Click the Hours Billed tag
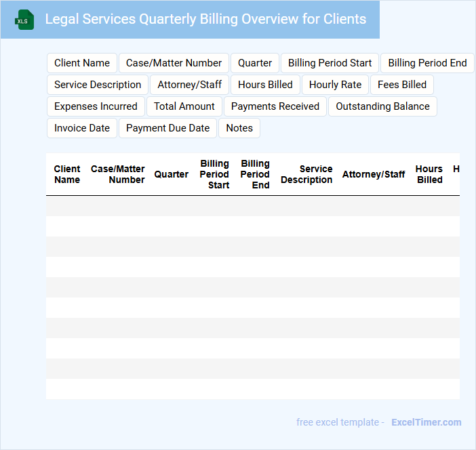Screen dimensions: 476x450 (x=265, y=85)
